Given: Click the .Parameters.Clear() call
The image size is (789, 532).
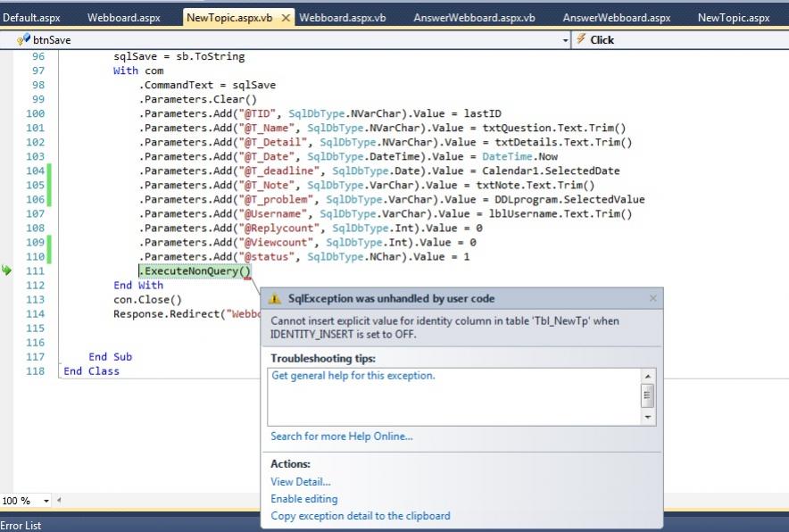Looking at the screenshot, I should [198, 100].
